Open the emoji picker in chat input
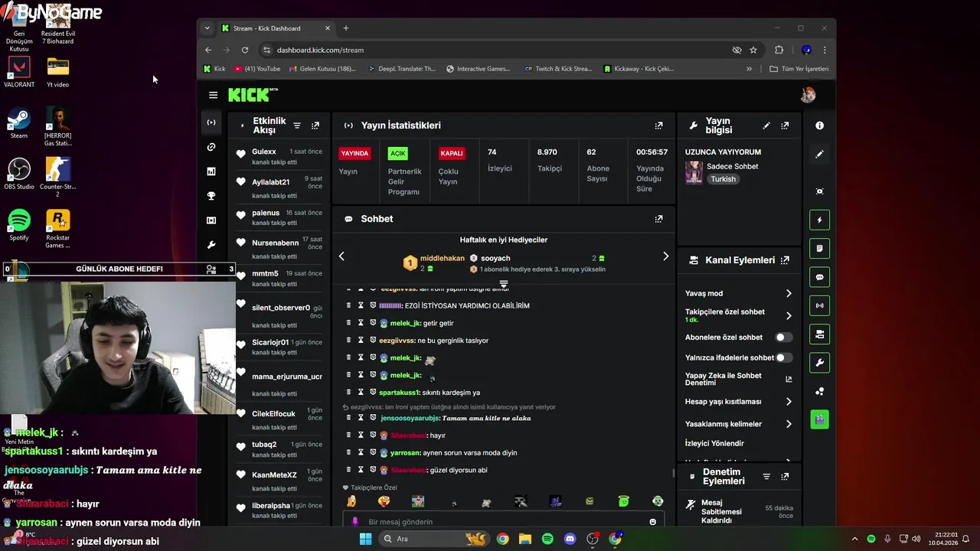Image resolution: width=980 pixels, height=551 pixels. [x=653, y=522]
